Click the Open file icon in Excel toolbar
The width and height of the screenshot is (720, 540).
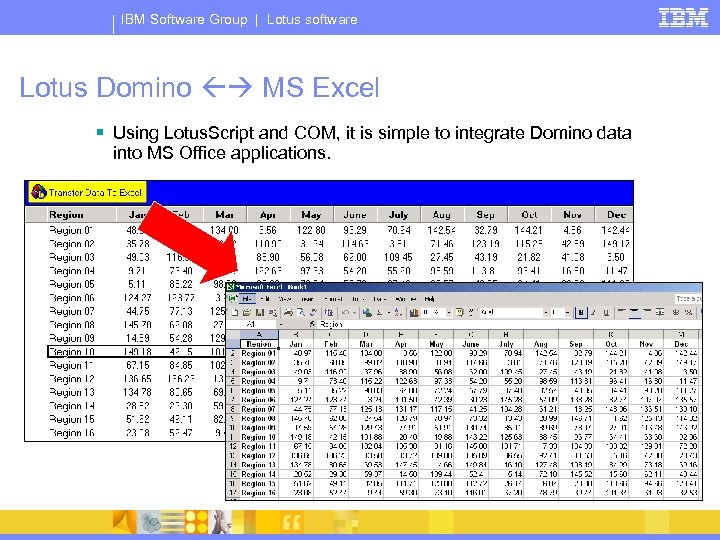pyautogui.click(x=247, y=313)
